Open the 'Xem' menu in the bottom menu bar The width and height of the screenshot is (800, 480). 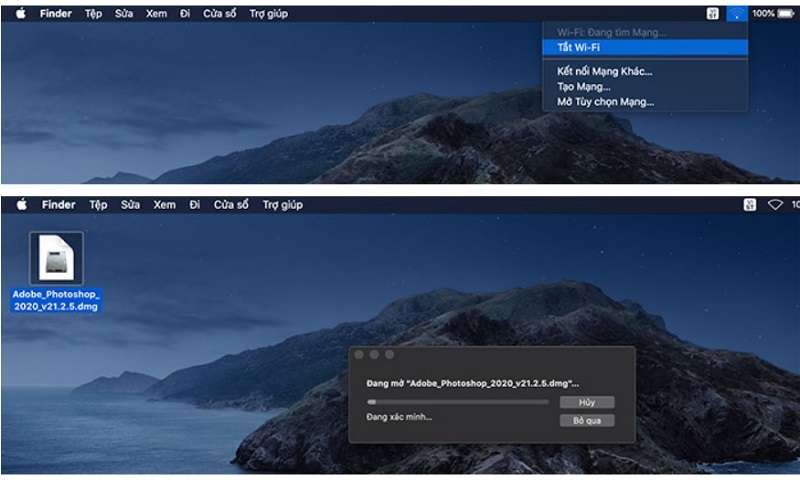[164, 205]
